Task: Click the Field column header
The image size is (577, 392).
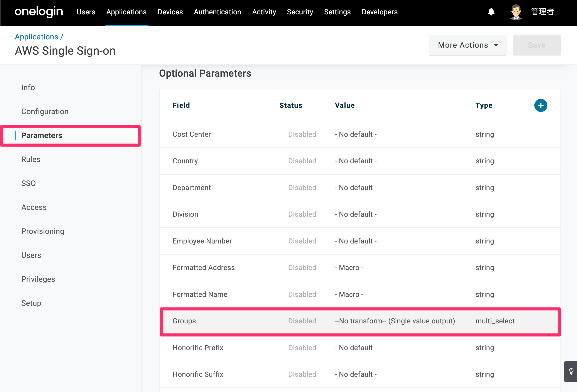Action: (x=181, y=105)
